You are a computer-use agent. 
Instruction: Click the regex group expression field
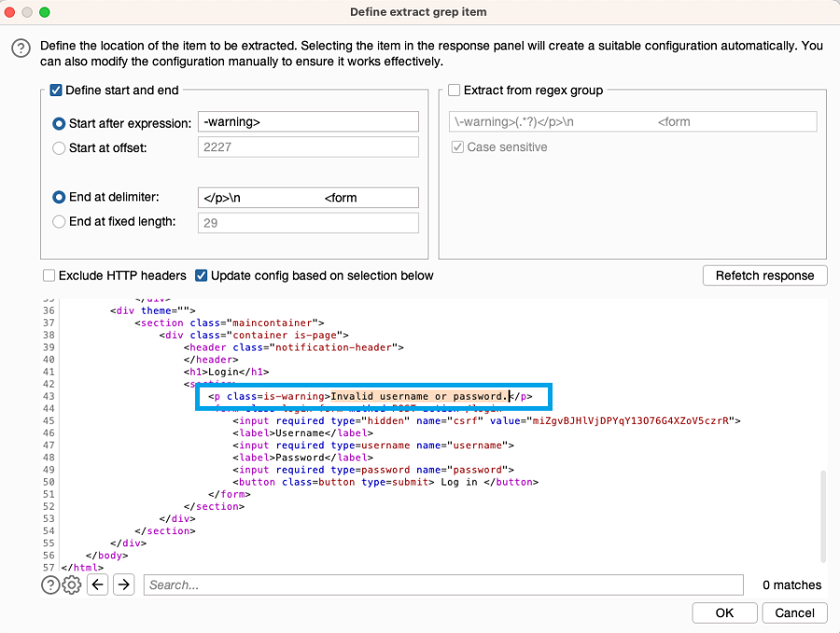pos(633,121)
